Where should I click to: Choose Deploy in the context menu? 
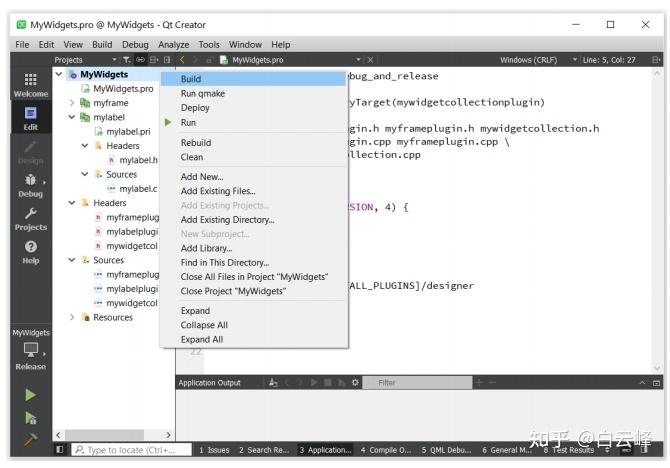254,108
